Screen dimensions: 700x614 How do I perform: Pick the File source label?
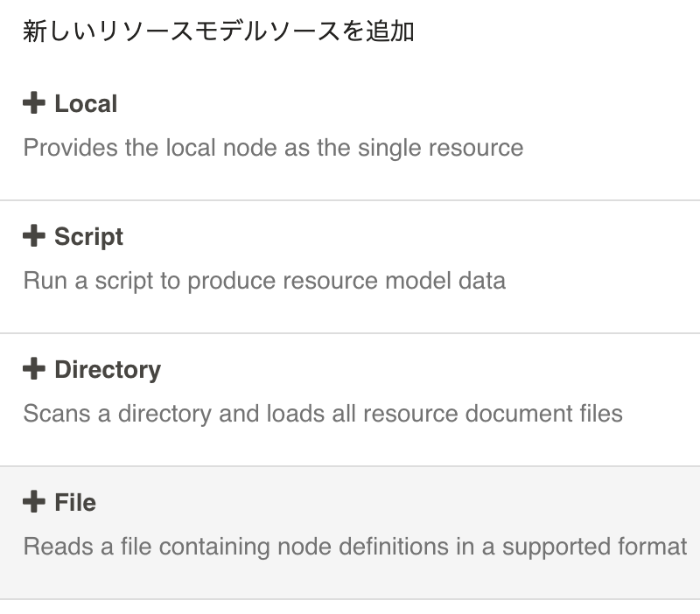(x=75, y=503)
